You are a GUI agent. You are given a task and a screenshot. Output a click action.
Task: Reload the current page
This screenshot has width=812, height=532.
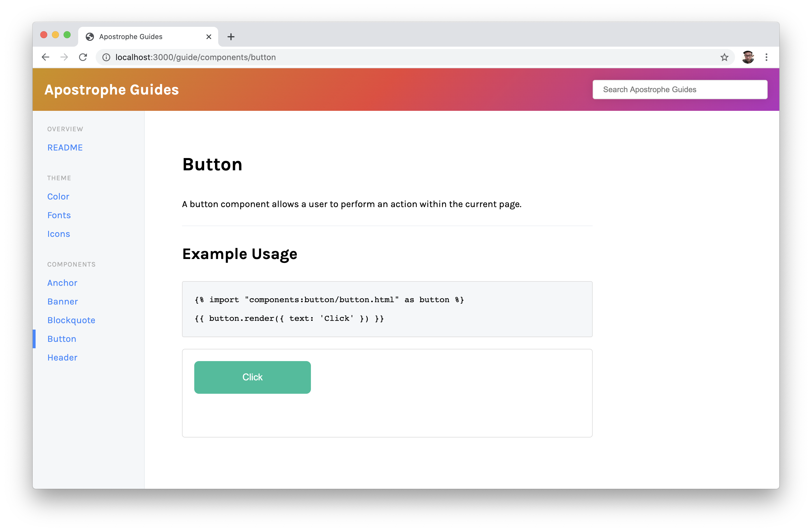pos(83,57)
